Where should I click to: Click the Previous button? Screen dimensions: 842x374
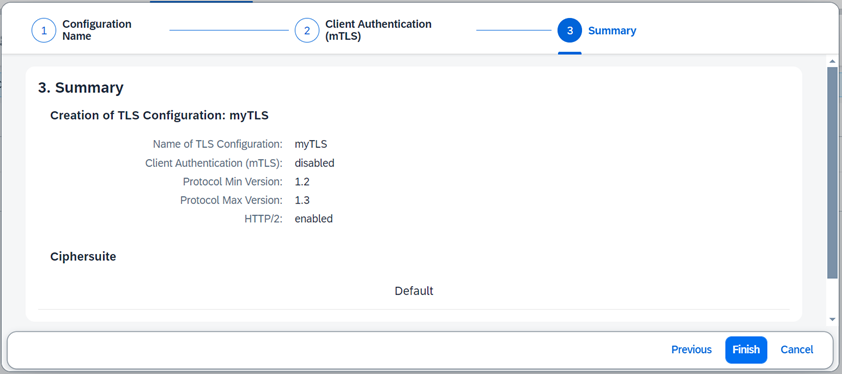(691, 350)
